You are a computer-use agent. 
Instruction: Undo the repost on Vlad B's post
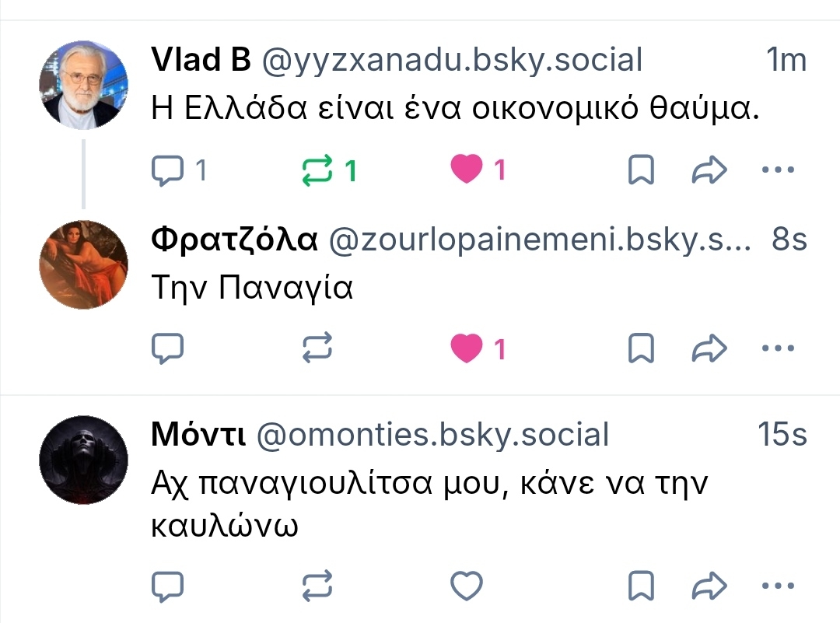pyautogui.click(x=317, y=170)
